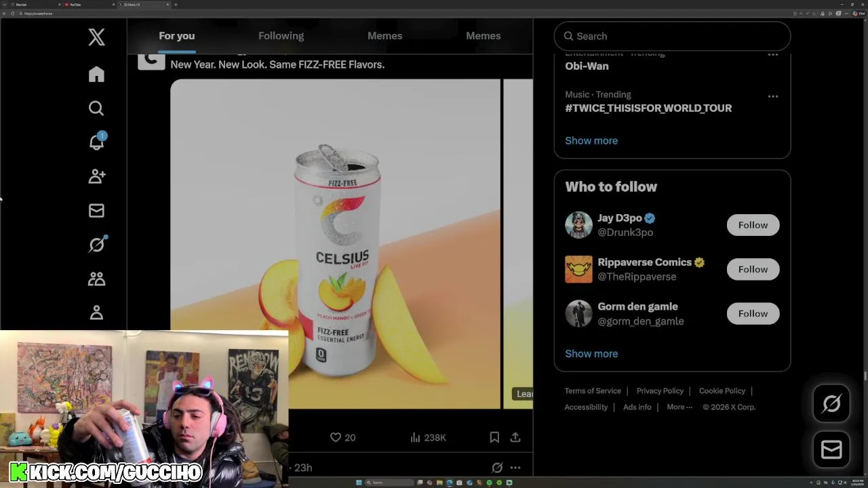Open a new browser tab with plus

click(x=176, y=5)
